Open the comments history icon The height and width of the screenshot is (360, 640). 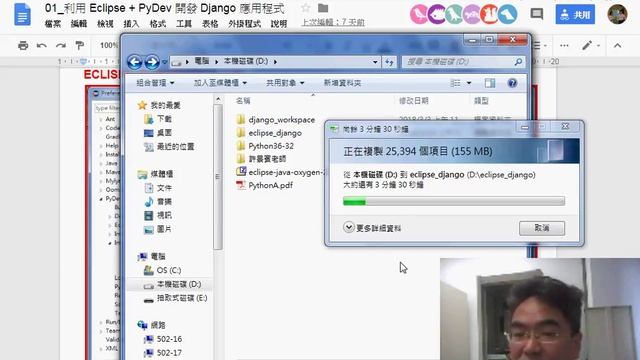coord(537,14)
